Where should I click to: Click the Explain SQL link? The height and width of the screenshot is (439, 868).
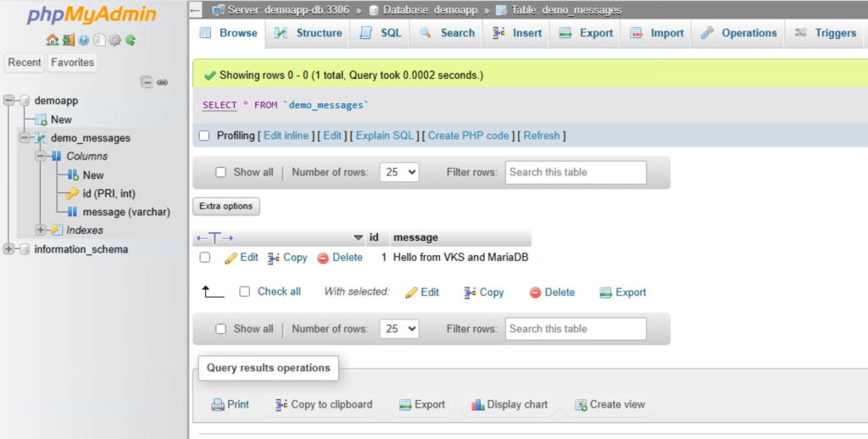coord(384,136)
